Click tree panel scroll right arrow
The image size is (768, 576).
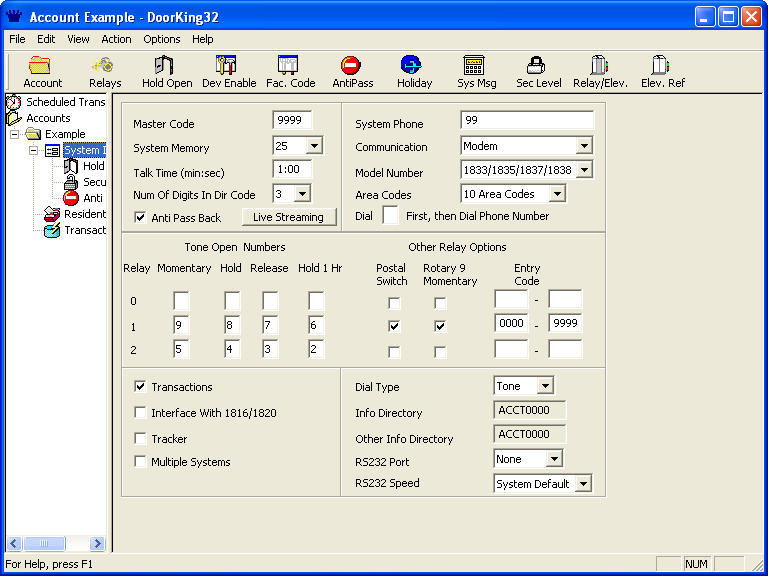tap(97, 543)
